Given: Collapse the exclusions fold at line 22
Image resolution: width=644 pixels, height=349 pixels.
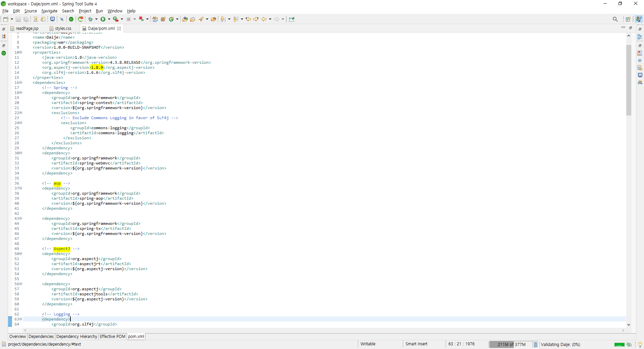Looking at the screenshot, I should click(x=20, y=113).
